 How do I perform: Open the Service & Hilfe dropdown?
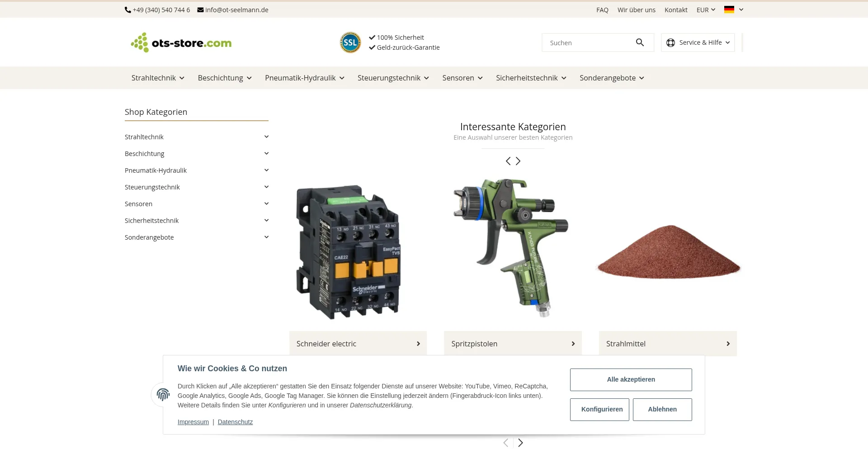[698, 43]
